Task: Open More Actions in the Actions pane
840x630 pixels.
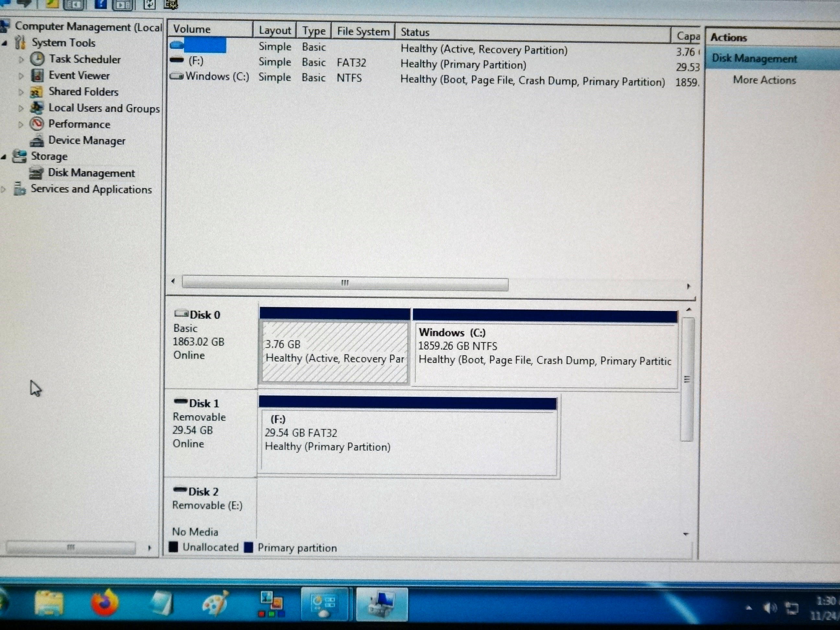Action: [764, 80]
